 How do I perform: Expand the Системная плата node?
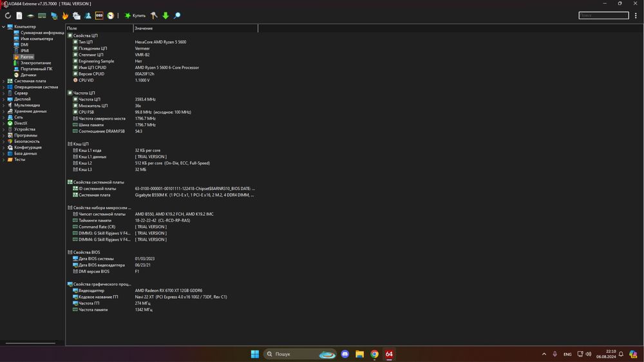tap(4, 81)
